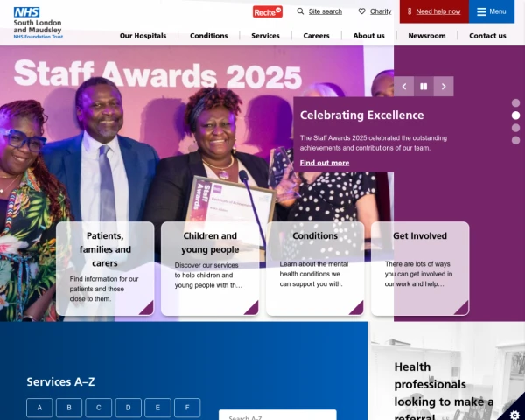Viewport: 525px width, 420px height.
Task: Click the NHS South London and Maudsley logo
Action: [x=38, y=23]
